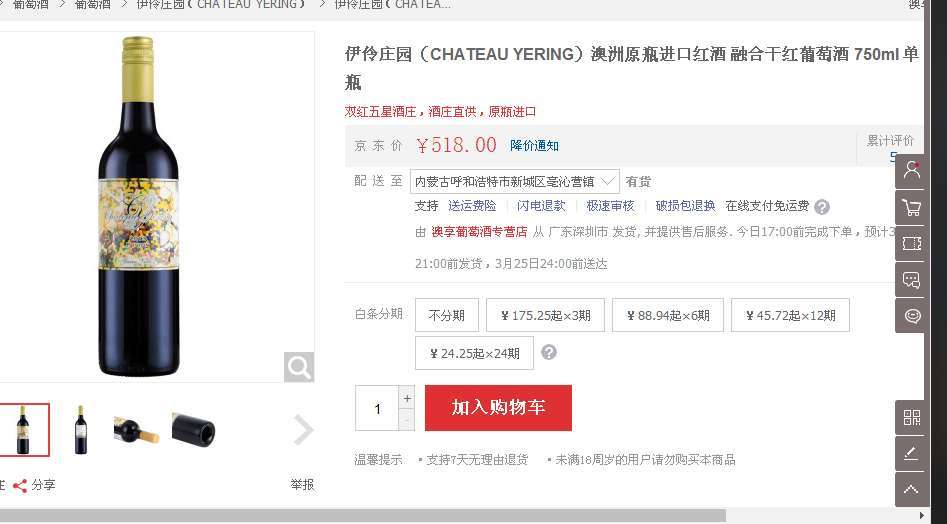Open the 伊伶庄园 breadcrumb category
947x524 pixels.
click(221, 5)
